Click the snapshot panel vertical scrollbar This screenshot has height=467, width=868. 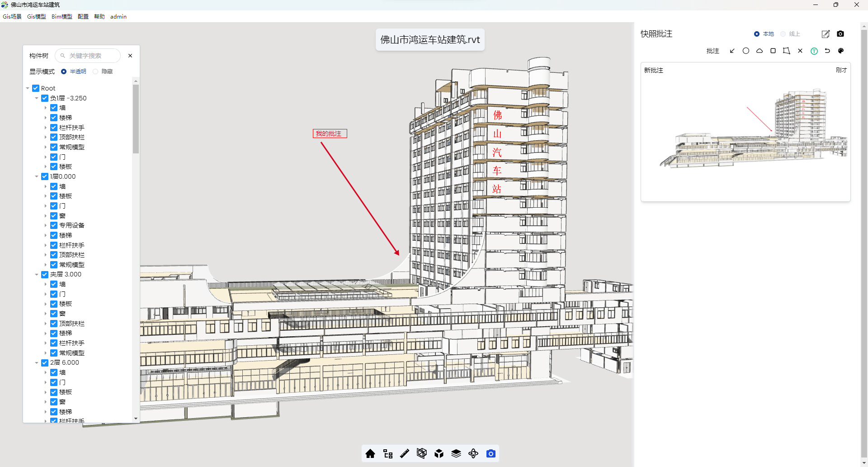tap(864, 244)
